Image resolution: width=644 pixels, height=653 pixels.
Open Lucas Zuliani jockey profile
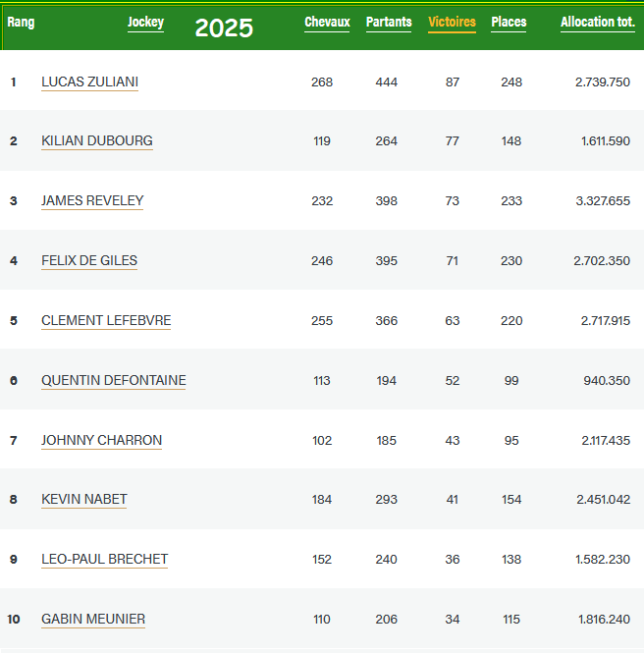click(x=89, y=82)
